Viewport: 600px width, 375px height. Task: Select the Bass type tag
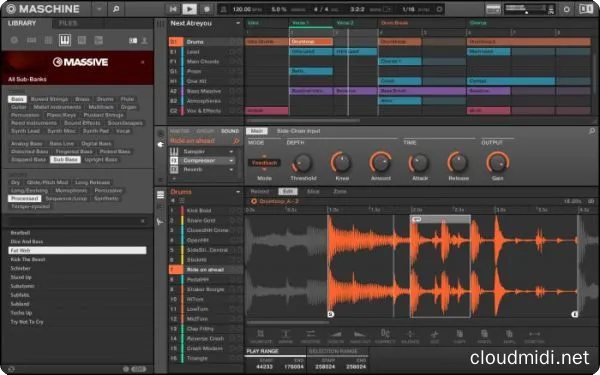coord(17,99)
